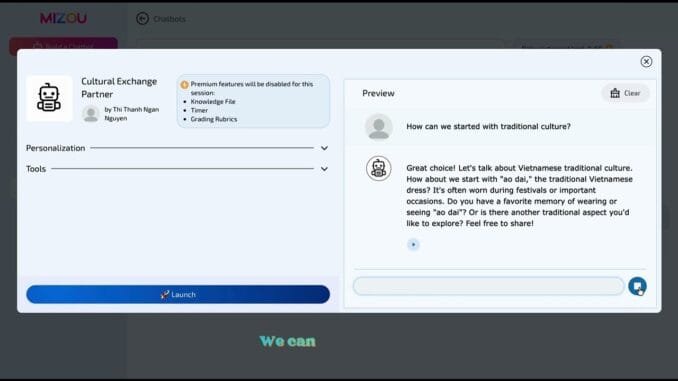The image size is (678, 381).
Task: Click the Cultural Exchange Partner title
Action: point(119,88)
